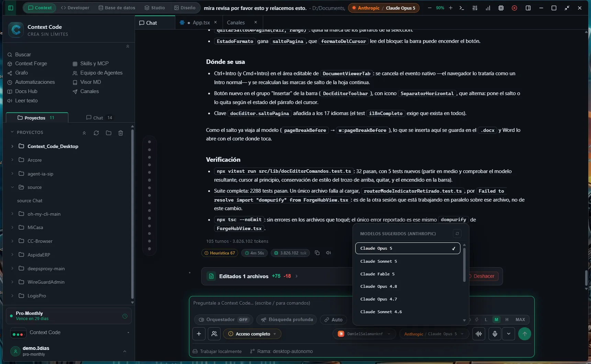This screenshot has width=591, height=364.
Task: Open the App.tsx editor tab
Action: (x=198, y=22)
